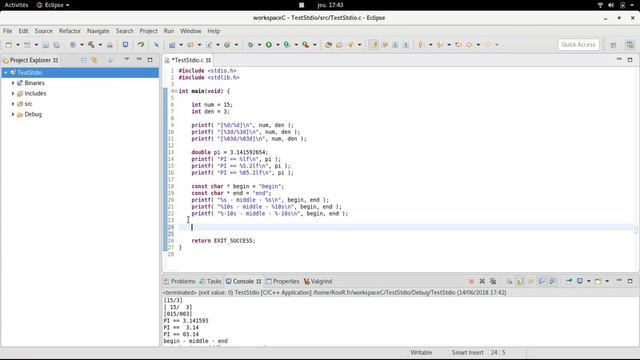
Task: Open the Display Selected Console dropdown arrow
Action: click(588, 281)
